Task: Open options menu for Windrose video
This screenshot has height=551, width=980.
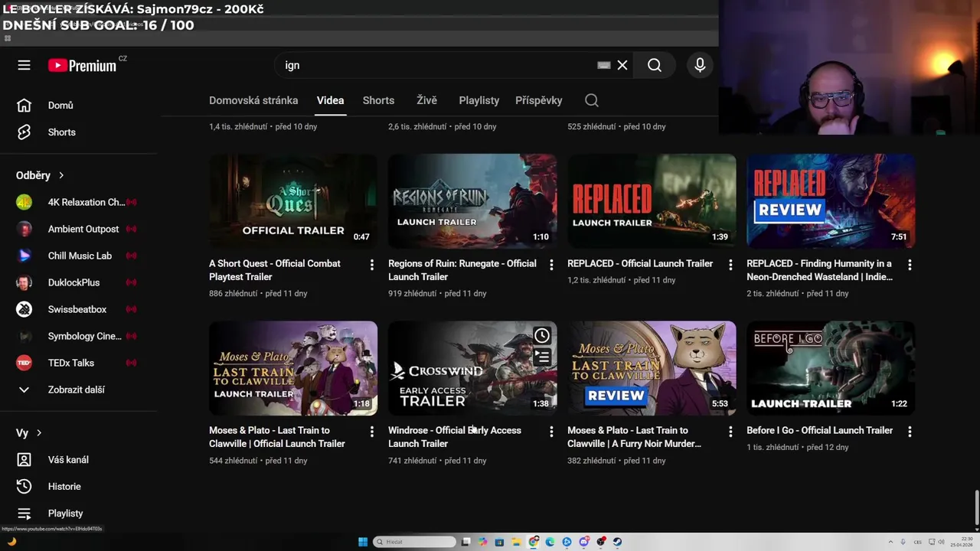Action: (551, 432)
